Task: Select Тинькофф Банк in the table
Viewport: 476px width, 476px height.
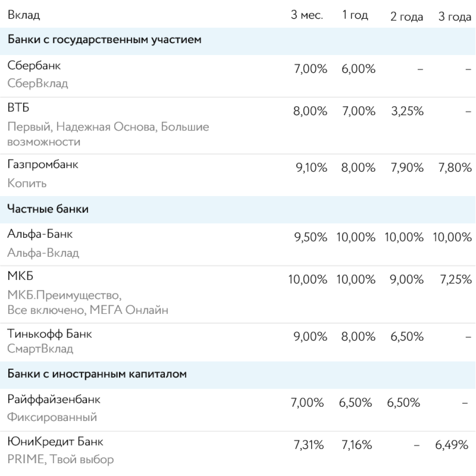Action: pos(49,334)
